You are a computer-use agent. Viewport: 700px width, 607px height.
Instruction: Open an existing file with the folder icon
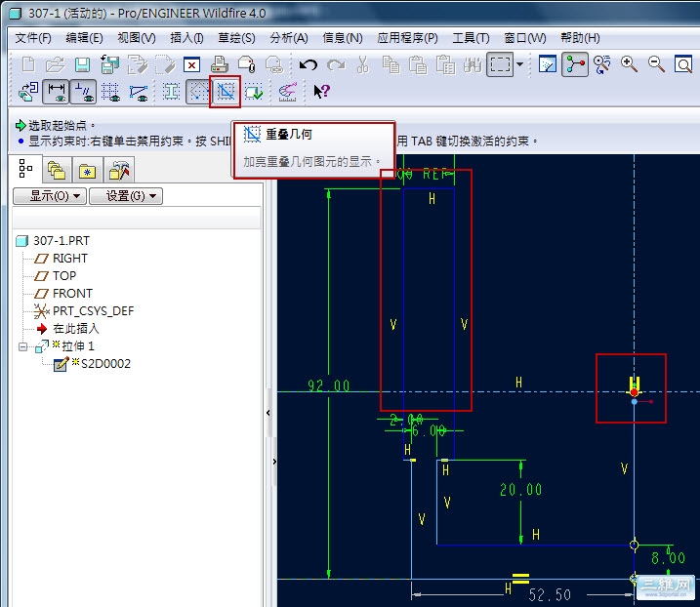coord(56,64)
